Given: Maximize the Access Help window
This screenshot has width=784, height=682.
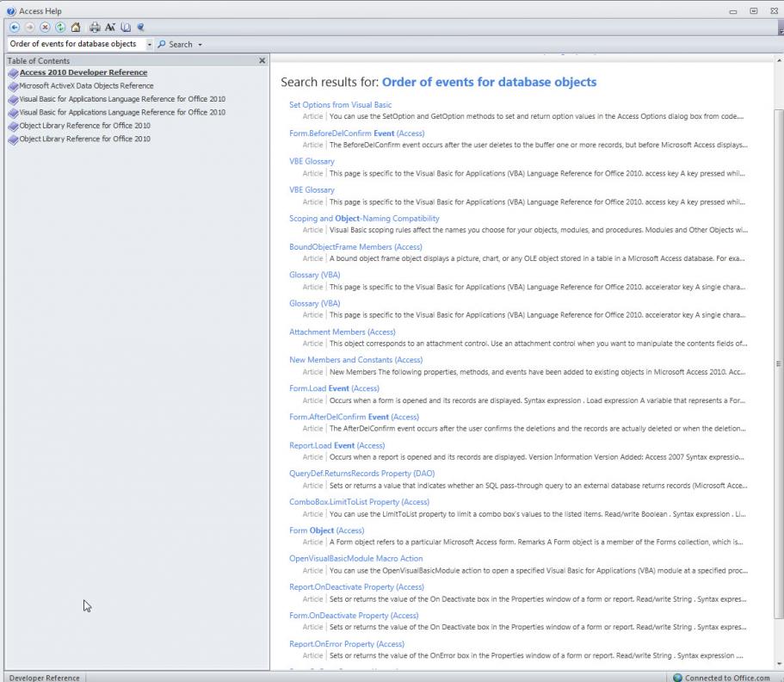Looking at the screenshot, I should (x=754, y=11).
